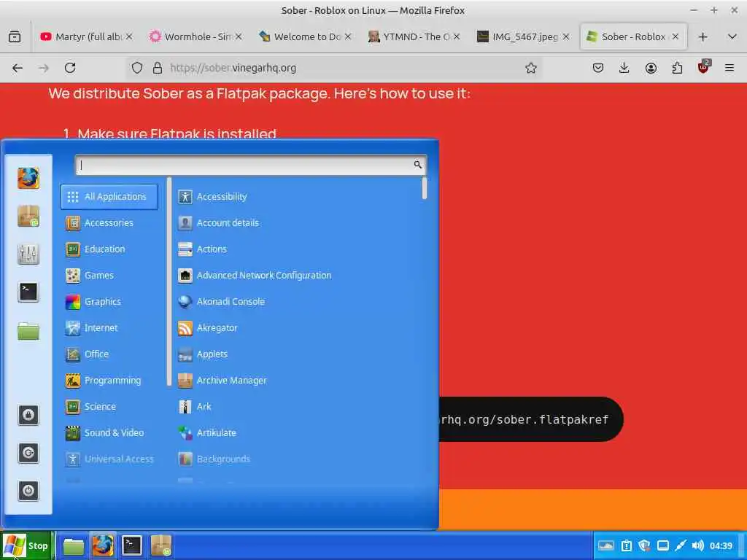
Task: Bookmark this page with the star icon
Action: coord(531,68)
